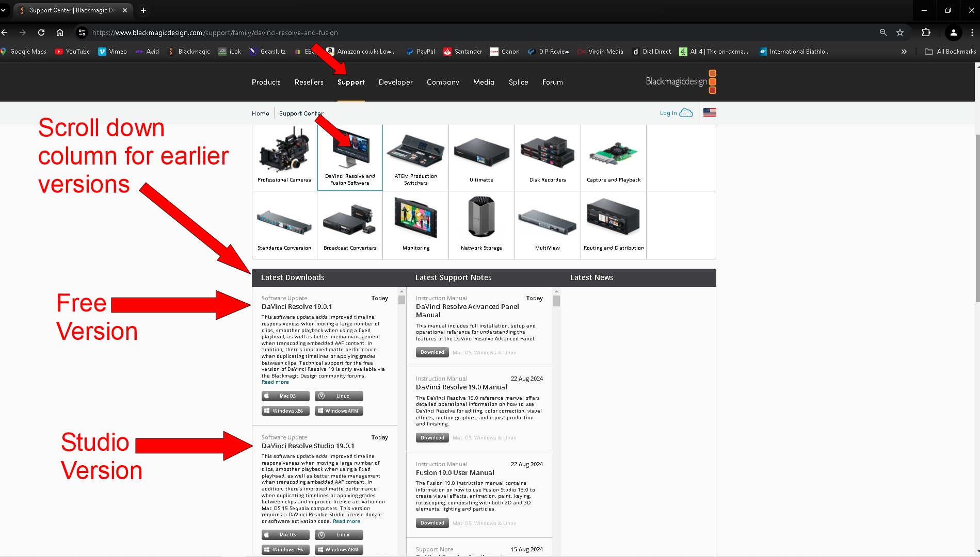Image resolution: width=980 pixels, height=557 pixels.
Task: Open the Virgin Media bookmark
Action: [600, 52]
